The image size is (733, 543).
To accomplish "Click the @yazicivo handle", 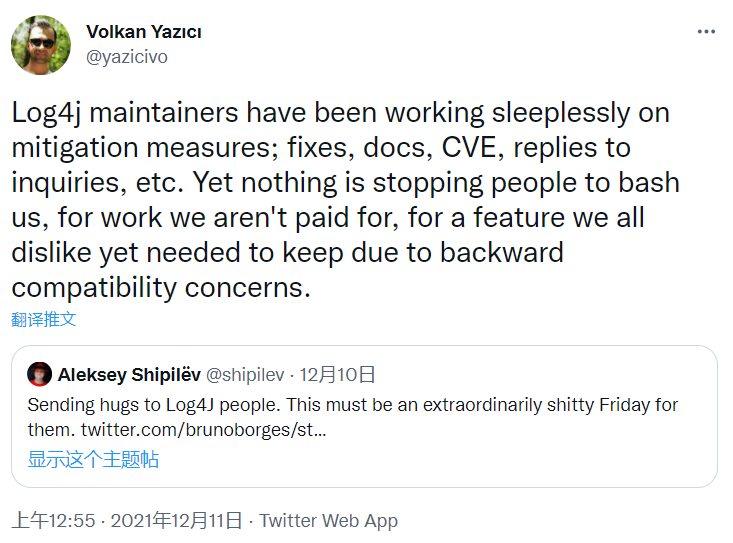I will [x=127, y=57].
